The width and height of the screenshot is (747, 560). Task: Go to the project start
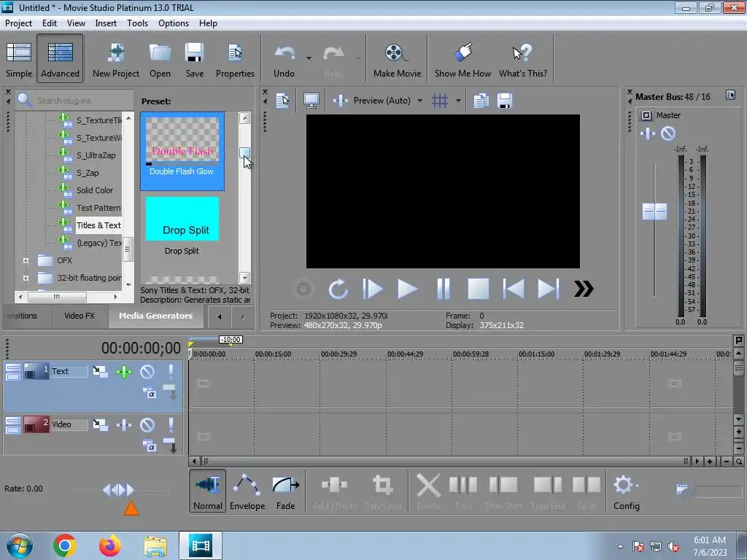pos(514,289)
